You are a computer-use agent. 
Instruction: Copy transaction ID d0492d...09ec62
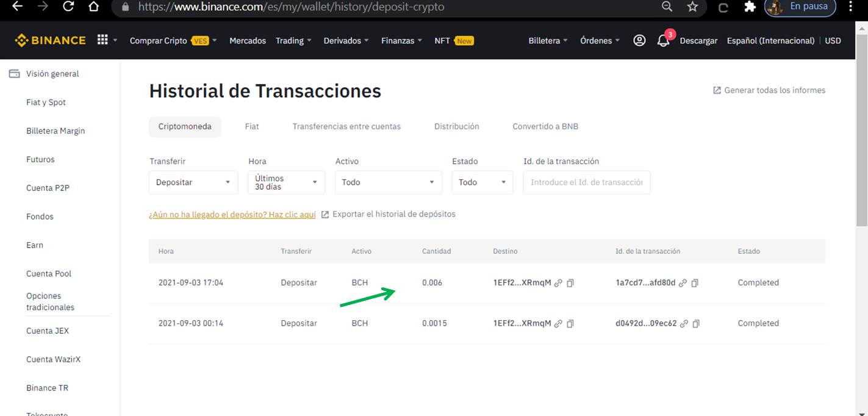pyautogui.click(x=696, y=324)
